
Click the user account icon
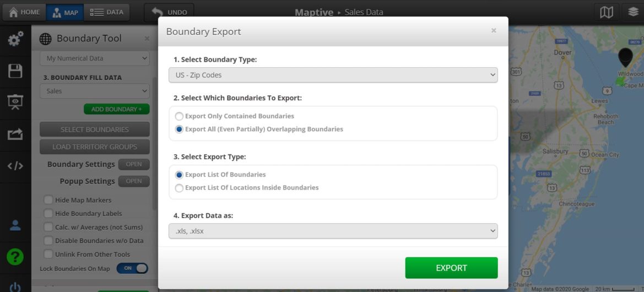pos(15,225)
